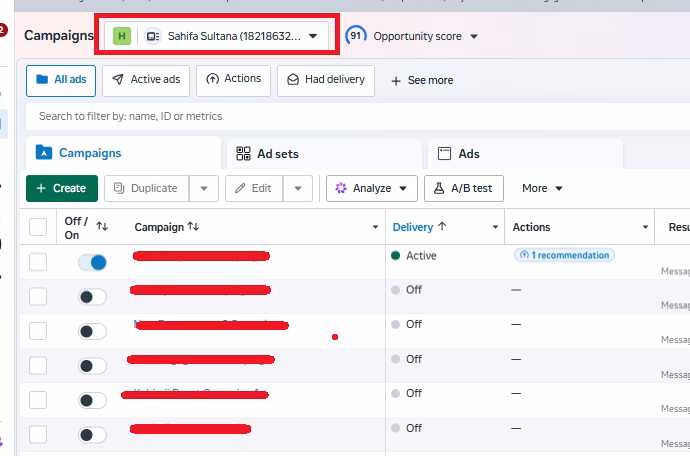Image resolution: width=690 pixels, height=456 pixels.
Task: Click the plus icon beside See more
Action: (396, 81)
